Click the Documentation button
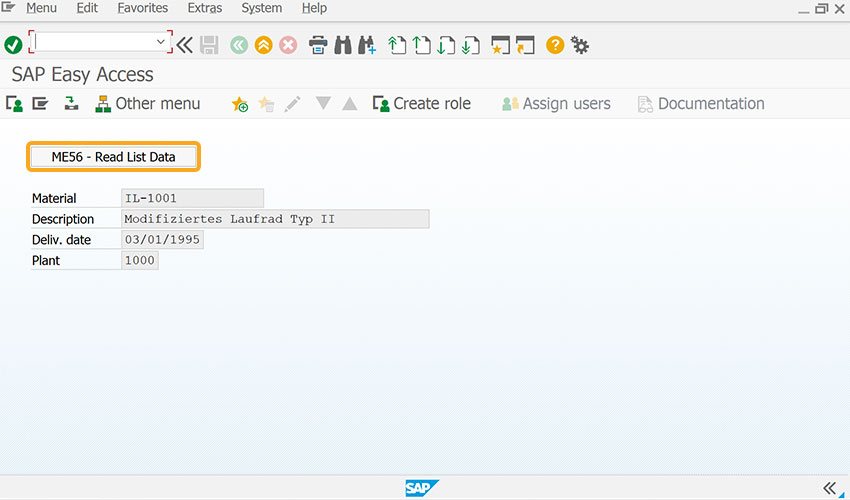The width and height of the screenshot is (850, 500). [700, 104]
